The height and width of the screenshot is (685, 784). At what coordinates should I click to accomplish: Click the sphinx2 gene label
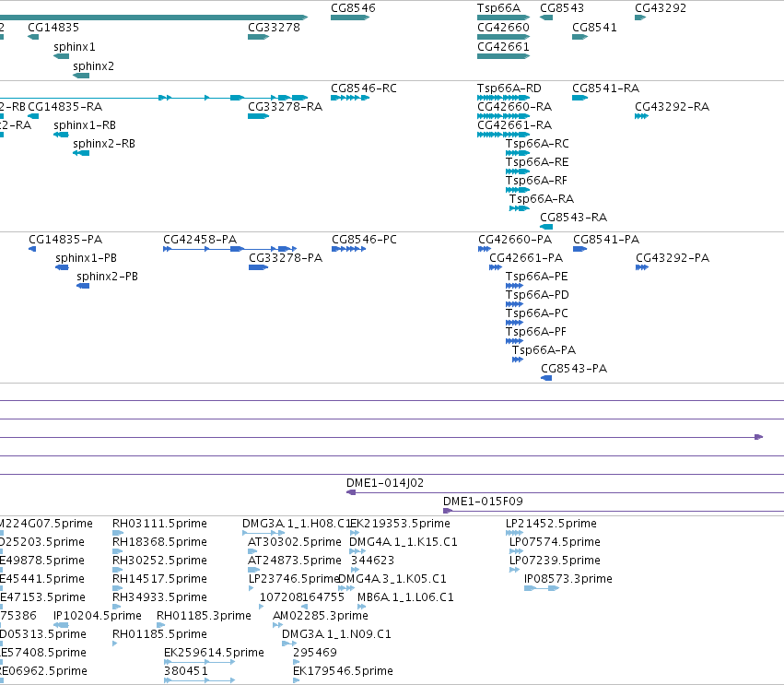93,66
